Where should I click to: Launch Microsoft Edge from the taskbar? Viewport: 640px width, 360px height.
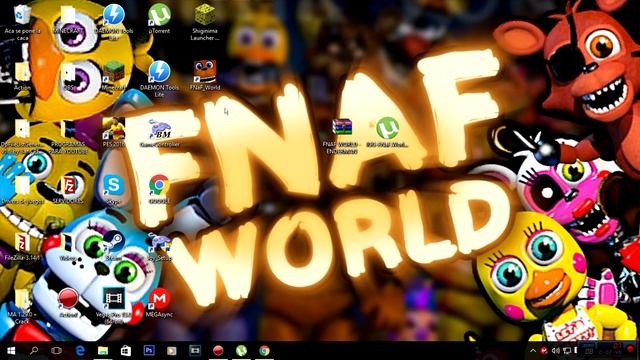80,351
